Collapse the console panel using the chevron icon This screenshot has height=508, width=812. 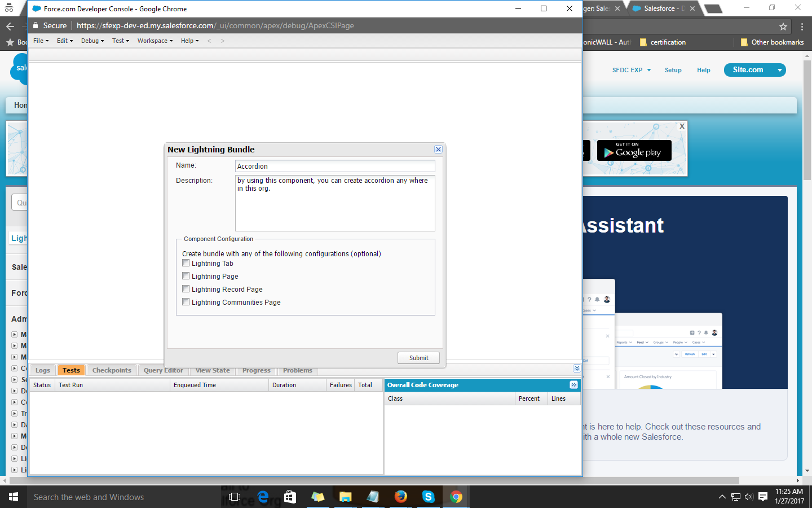coord(576,368)
